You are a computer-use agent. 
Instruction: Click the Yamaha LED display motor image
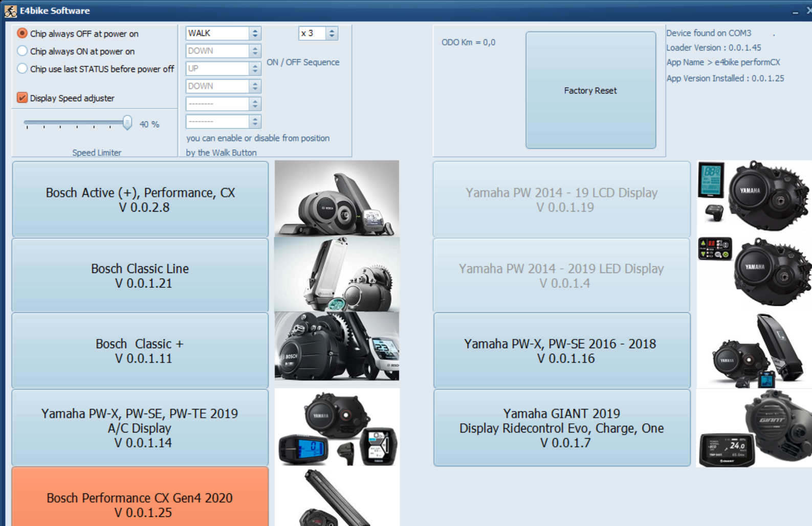[x=754, y=271]
